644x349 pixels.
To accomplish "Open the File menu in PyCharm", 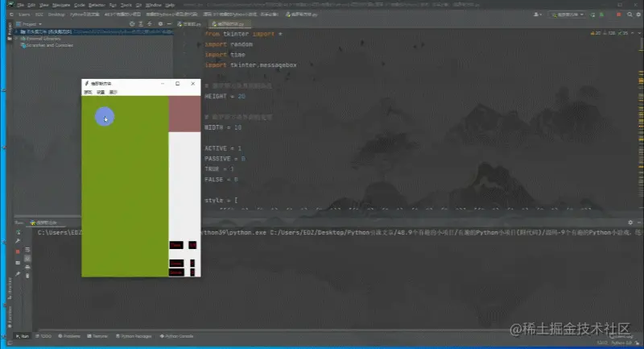I will [21, 5].
